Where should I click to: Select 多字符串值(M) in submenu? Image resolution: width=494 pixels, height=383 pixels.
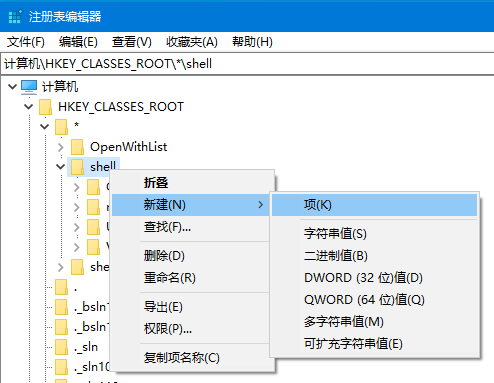[374, 322]
